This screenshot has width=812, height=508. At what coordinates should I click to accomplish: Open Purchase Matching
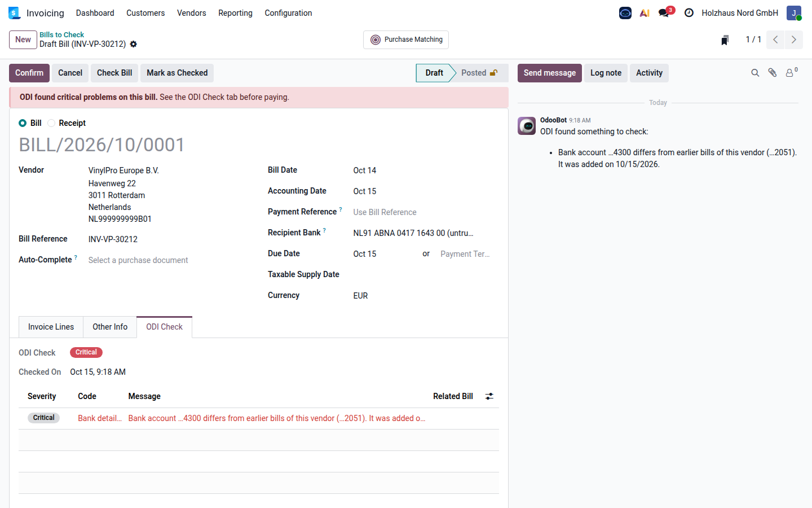(406, 40)
